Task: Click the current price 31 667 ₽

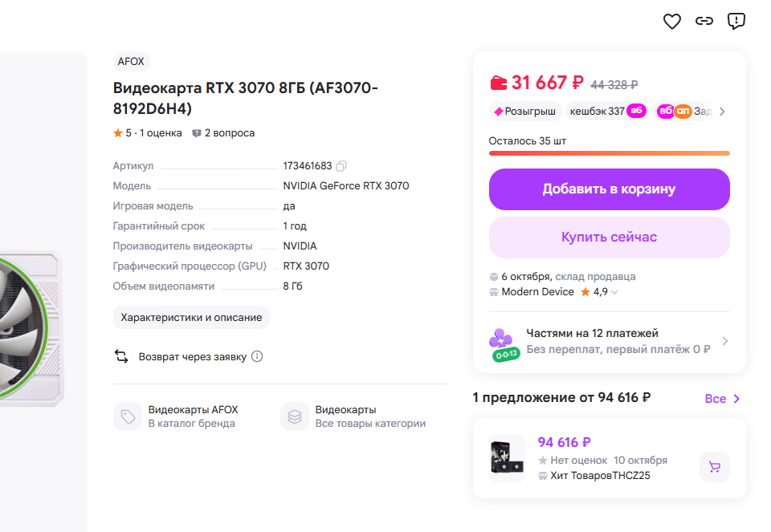Action: coord(547,83)
